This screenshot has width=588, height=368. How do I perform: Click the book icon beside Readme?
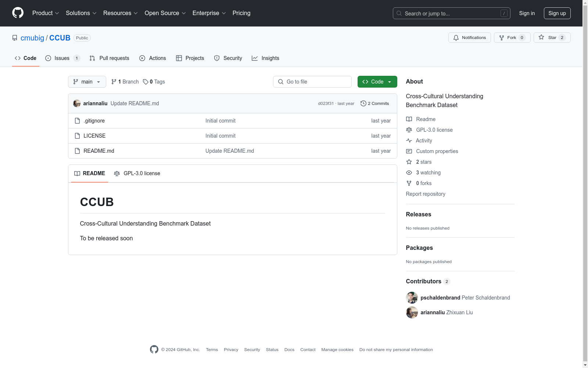click(x=409, y=119)
